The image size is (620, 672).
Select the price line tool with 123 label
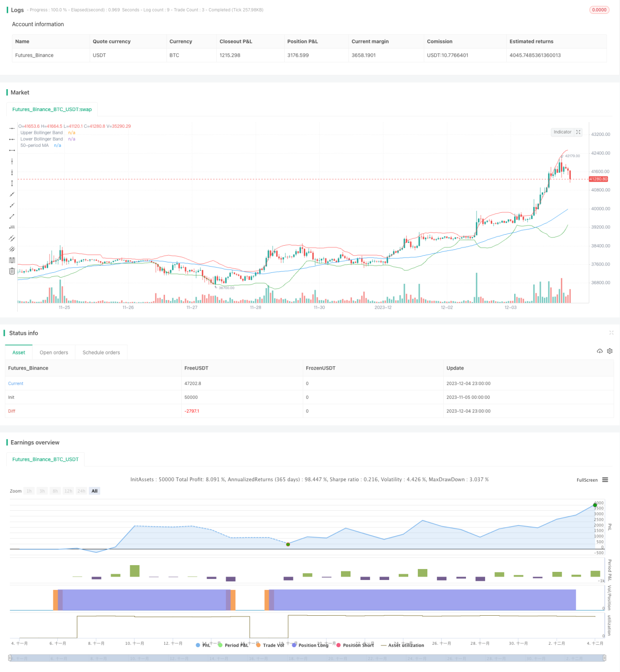click(12, 227)
